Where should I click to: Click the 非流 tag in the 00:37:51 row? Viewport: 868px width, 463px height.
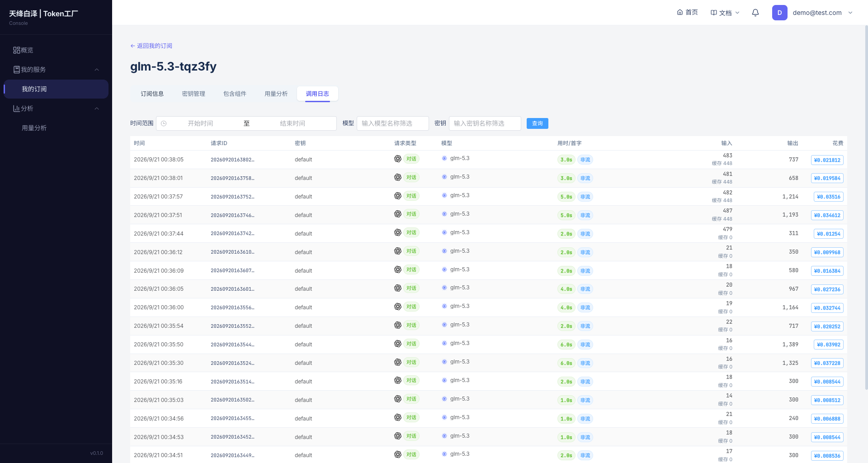[585, 215]
